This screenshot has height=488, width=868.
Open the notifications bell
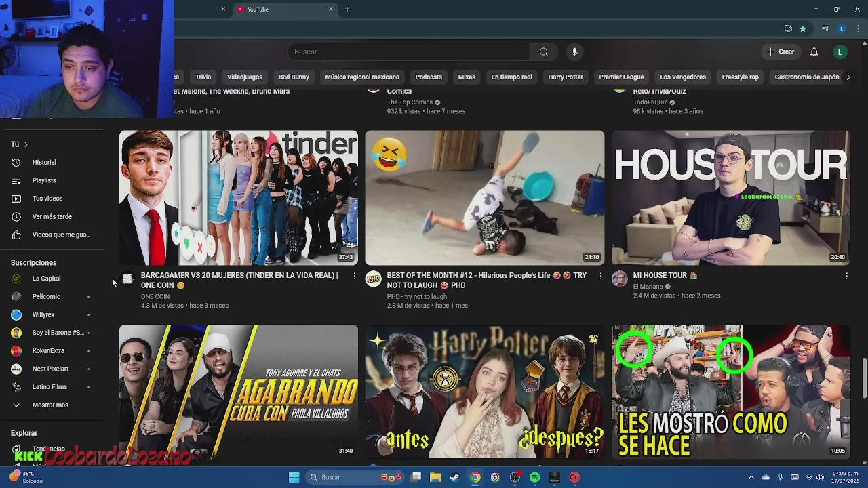(814, 52)
